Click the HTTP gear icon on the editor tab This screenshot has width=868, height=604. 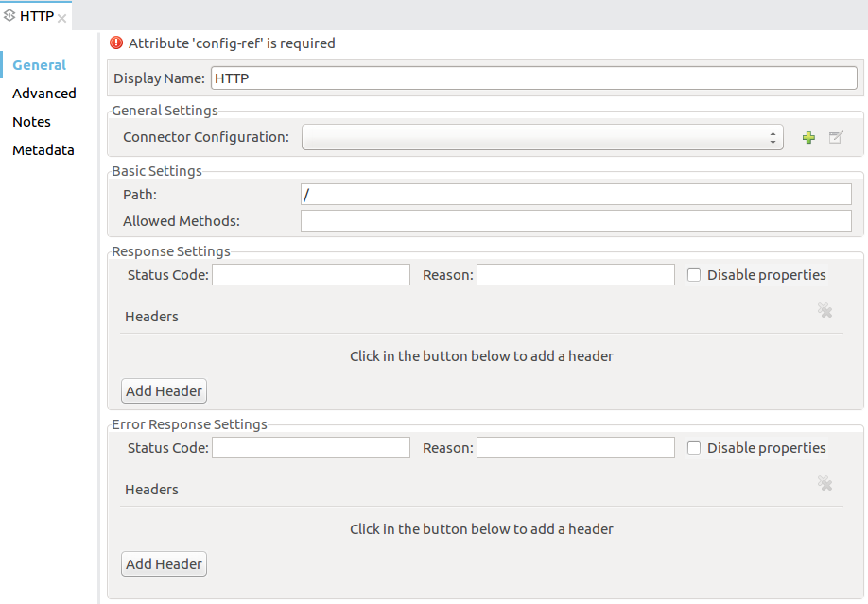click(x=11, y=15)
